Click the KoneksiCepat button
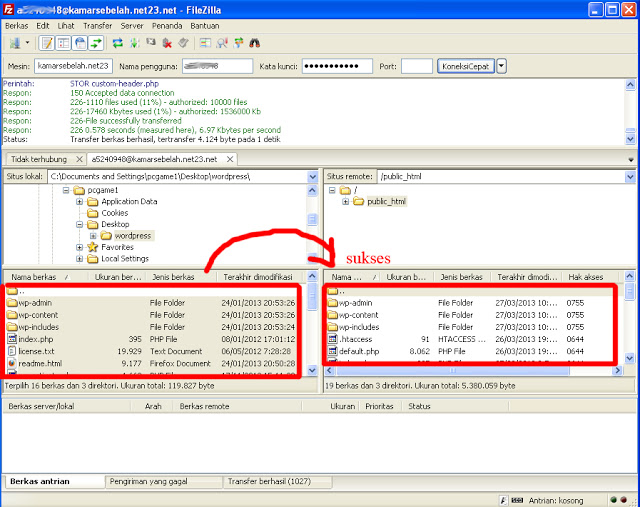640x507 pixels. [x=466, y=66]
